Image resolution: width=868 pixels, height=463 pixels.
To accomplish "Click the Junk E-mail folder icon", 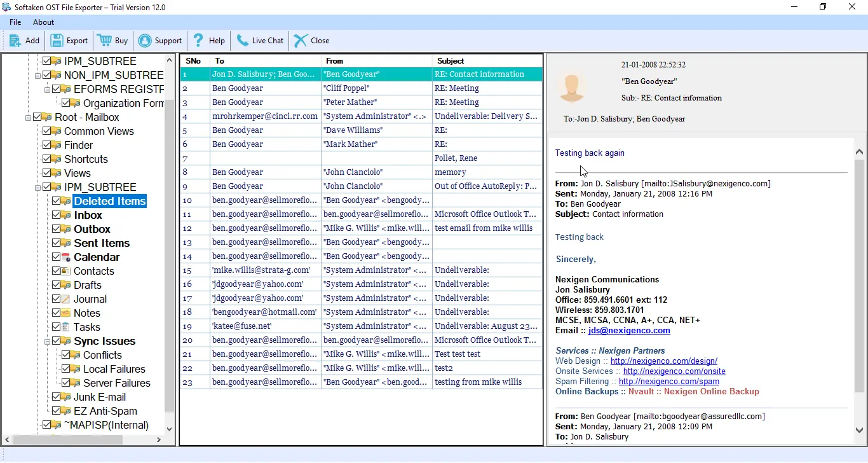I will 66,397.
